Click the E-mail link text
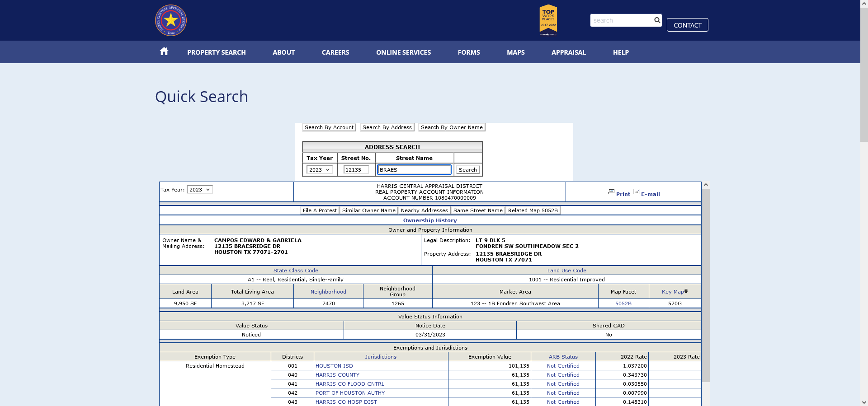Viewport: 868px width, 406px height. point(651,194)
